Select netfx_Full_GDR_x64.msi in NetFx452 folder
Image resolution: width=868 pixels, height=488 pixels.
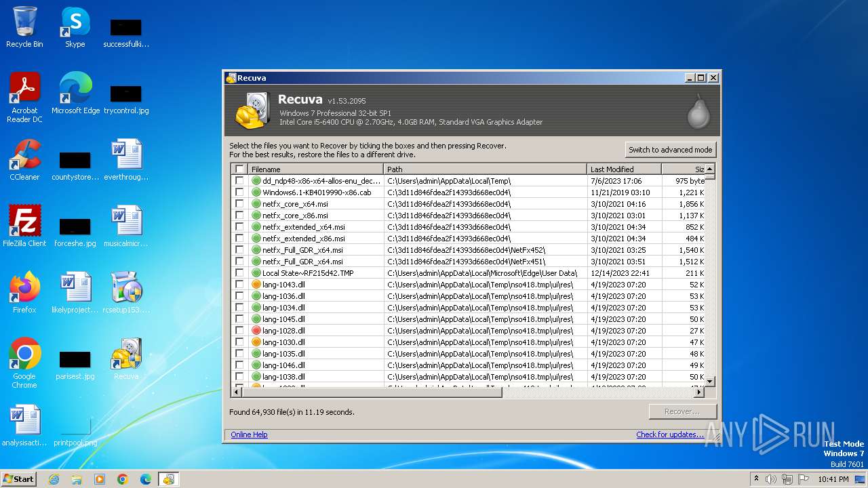click(468, 250)
